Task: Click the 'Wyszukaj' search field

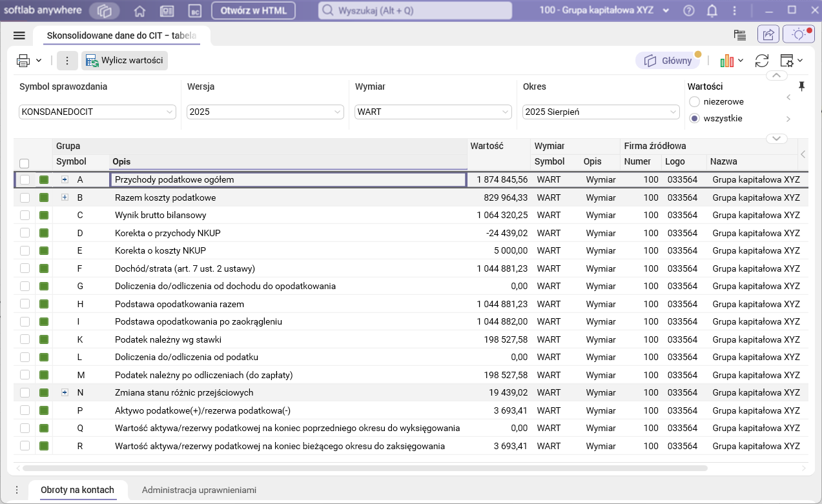Action: click(415, 11)
